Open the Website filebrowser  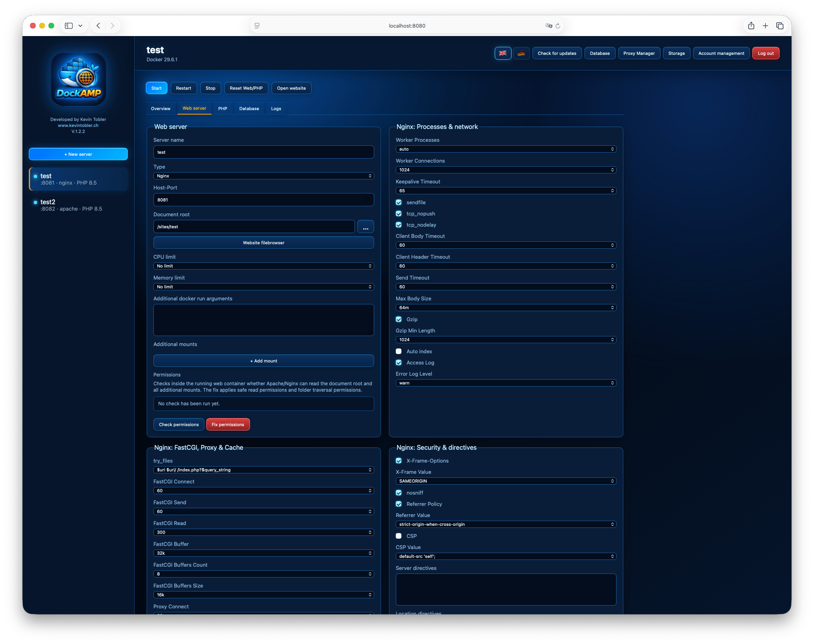pos(264,243)
